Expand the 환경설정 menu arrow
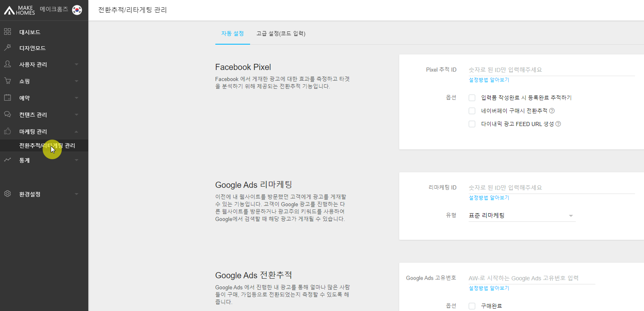The width and height of the screenshot is (644, 311). [x=76, y=194]
